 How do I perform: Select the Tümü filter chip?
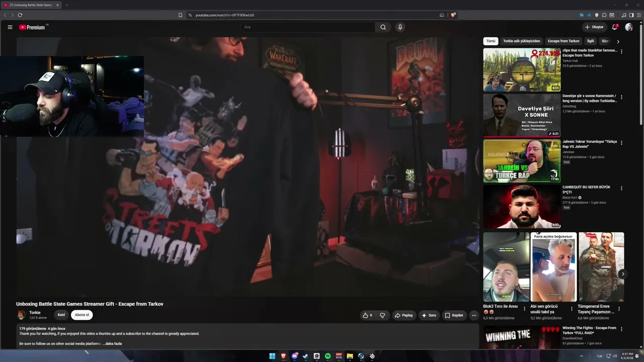tap(491, 41)
